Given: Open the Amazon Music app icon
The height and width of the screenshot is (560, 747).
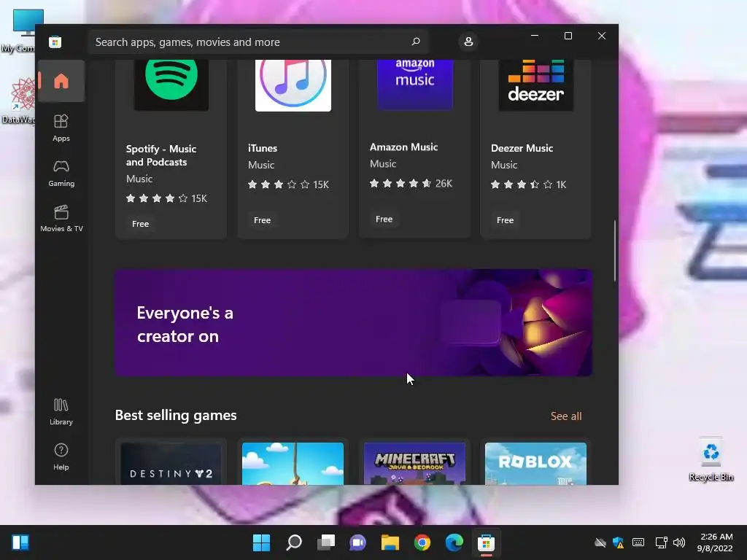Looking at the screenshot, I should pos(415,85).
